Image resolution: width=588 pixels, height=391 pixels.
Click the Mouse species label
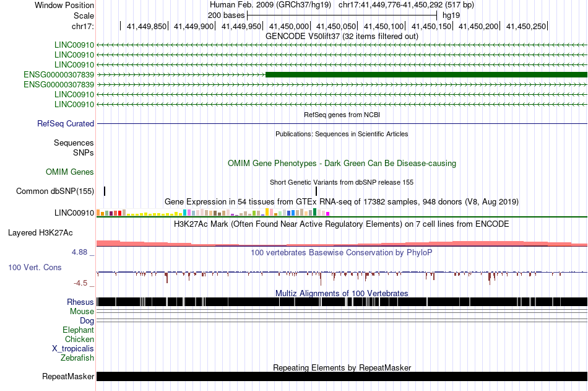click(82, 311)
